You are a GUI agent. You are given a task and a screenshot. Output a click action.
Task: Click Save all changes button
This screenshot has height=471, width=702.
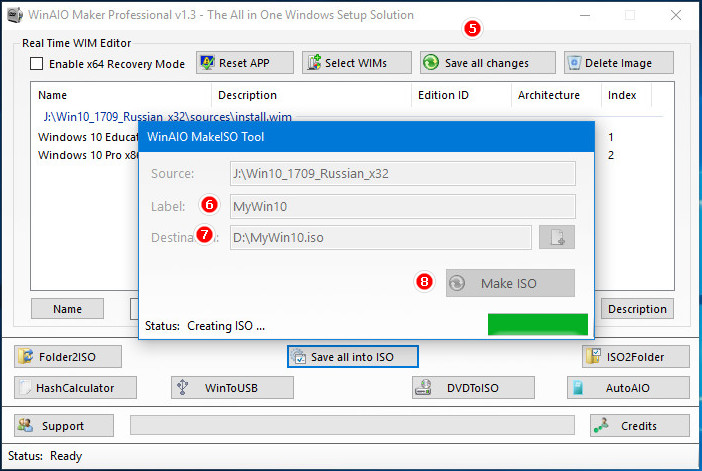coord(487,63)
